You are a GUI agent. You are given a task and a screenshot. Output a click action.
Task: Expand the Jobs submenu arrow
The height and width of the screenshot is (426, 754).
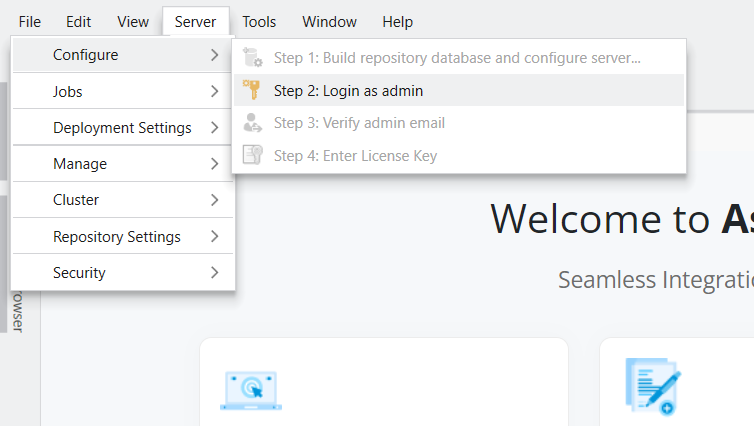tap(215, 92)
